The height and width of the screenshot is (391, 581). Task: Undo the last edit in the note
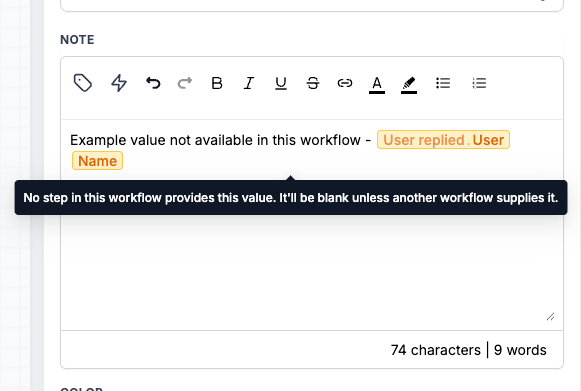click(x=153, y=83)
